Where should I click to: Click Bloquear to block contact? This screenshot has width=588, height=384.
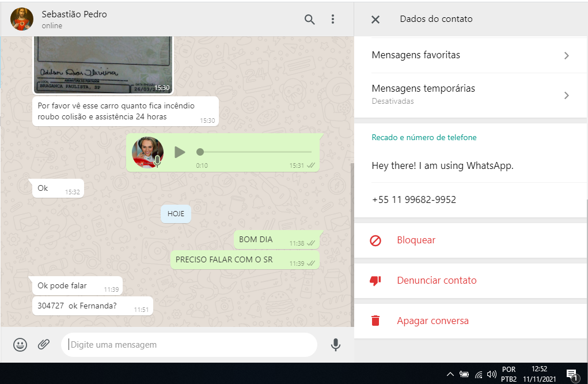click(x=416, y=240)
